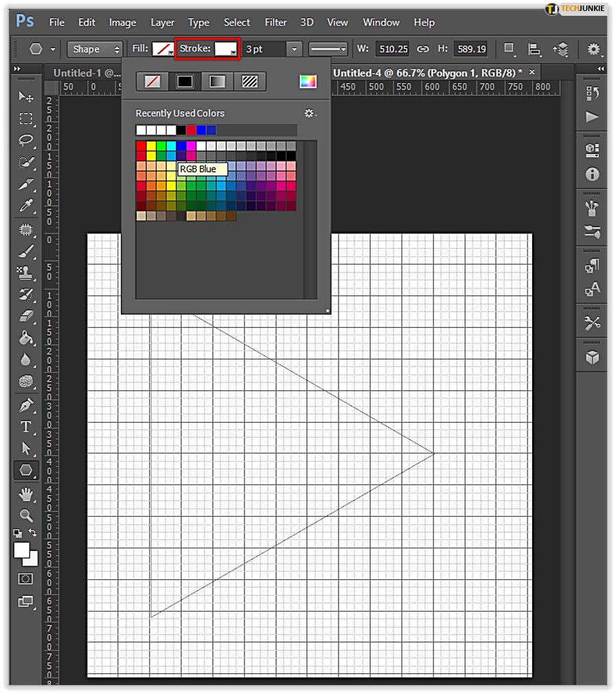This screenshot has width=616, height=694.
Task: Set stroke type to Pattern
Action: pos(250,82)
